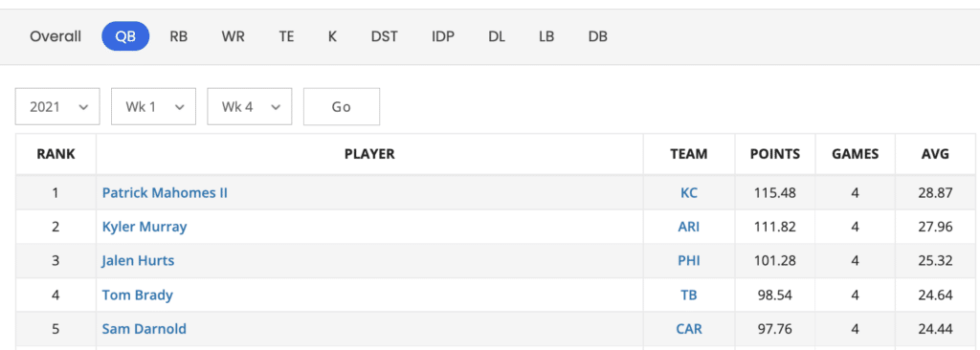Select the WR position tab
The width and height of the screenshot is (980, 350).
234,36
